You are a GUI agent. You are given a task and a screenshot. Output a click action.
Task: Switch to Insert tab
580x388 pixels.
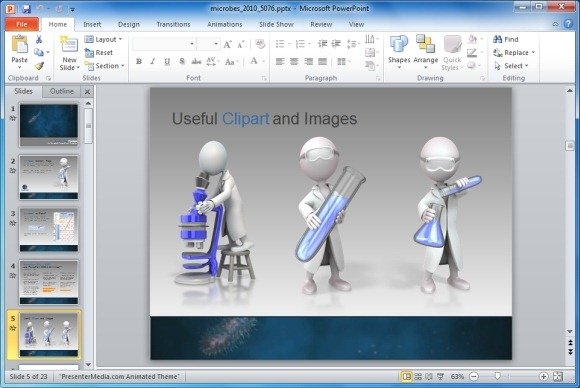[92, 24]
